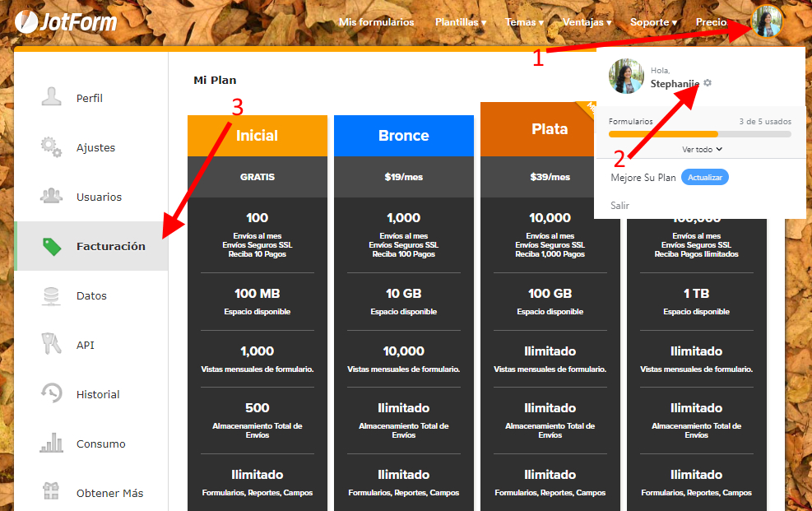
Task: Select the Inicial plan header
Action: click(258, 136)
